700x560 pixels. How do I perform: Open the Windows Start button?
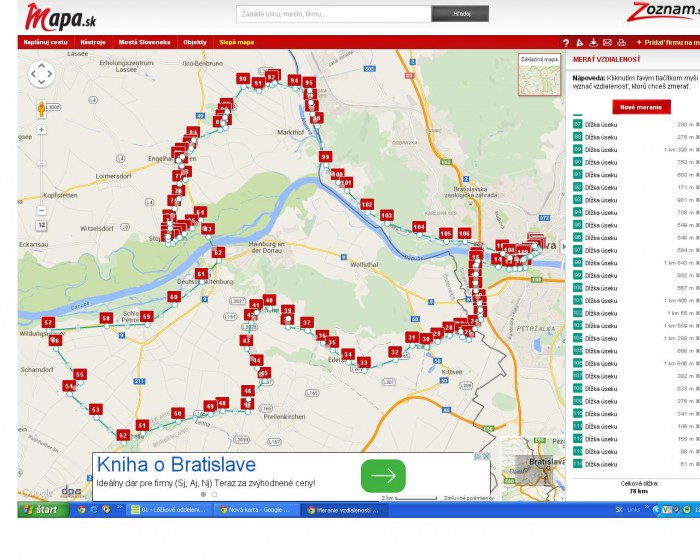(x=43, y=510)
